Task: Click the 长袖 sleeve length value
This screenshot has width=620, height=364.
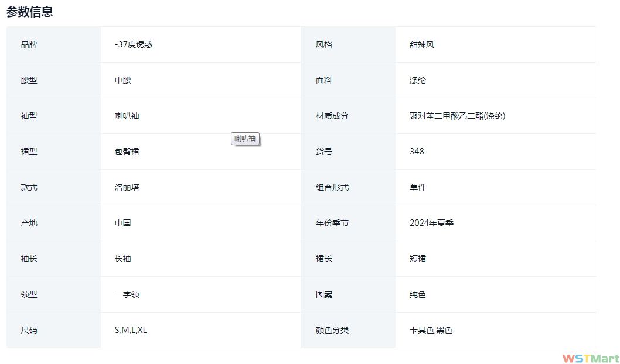Action: click(x=123, y=259)
